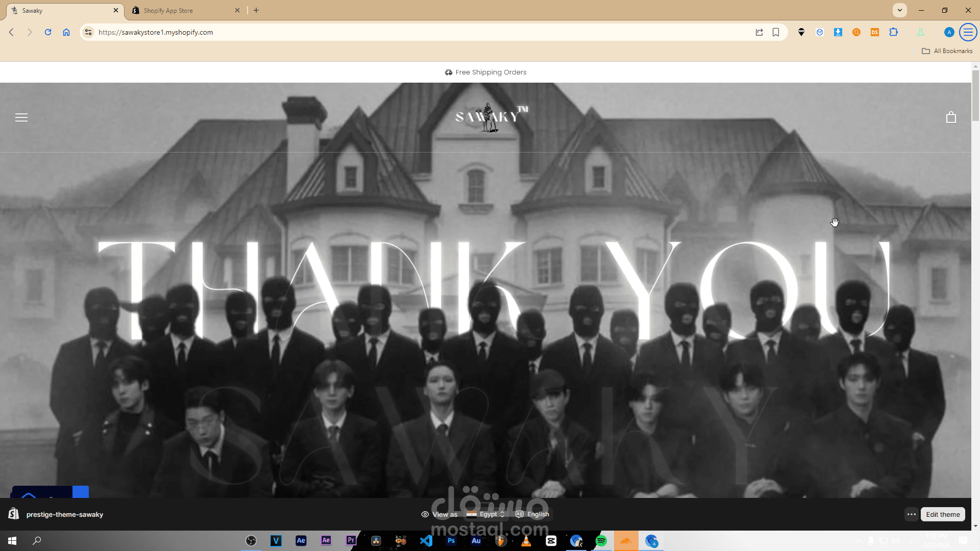Open the shopping bag cart

[950, 118]
